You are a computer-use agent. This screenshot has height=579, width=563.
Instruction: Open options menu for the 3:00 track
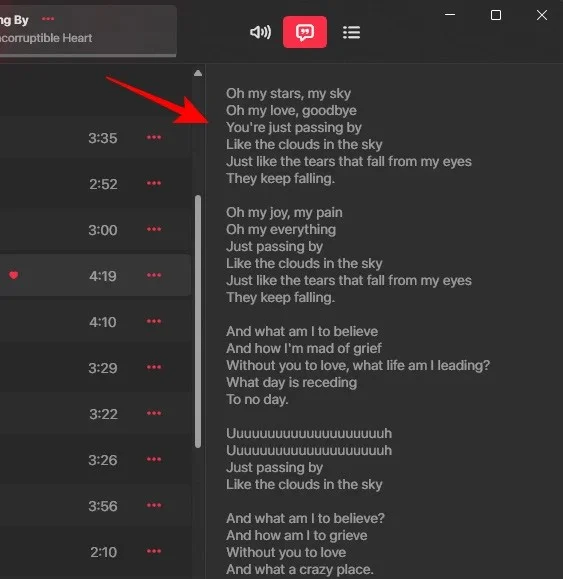154,229
